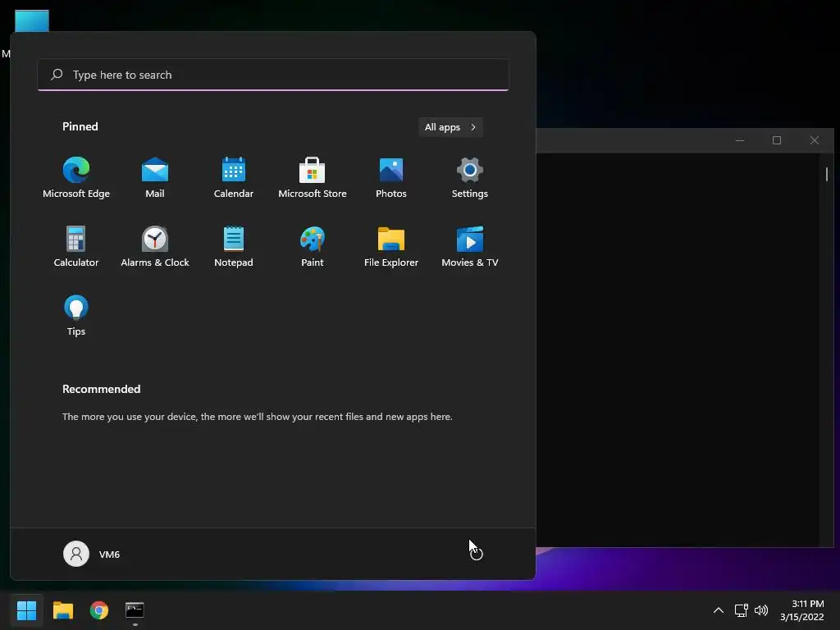Launch Google Chrome from the taskbar

pos(99,610)
